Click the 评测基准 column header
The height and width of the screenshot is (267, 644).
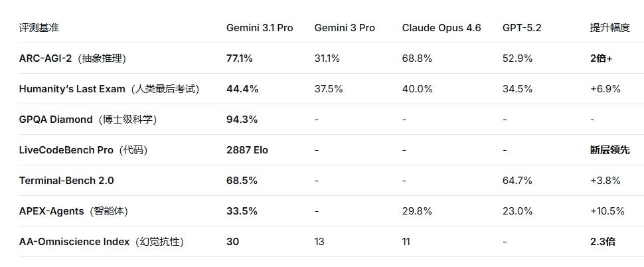[39, 28]
